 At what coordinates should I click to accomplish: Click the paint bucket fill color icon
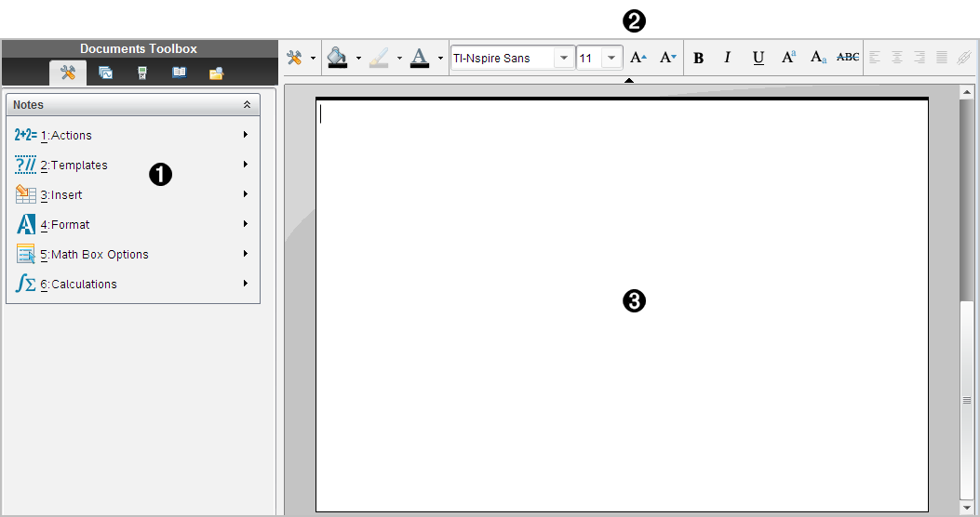[337, 58]
